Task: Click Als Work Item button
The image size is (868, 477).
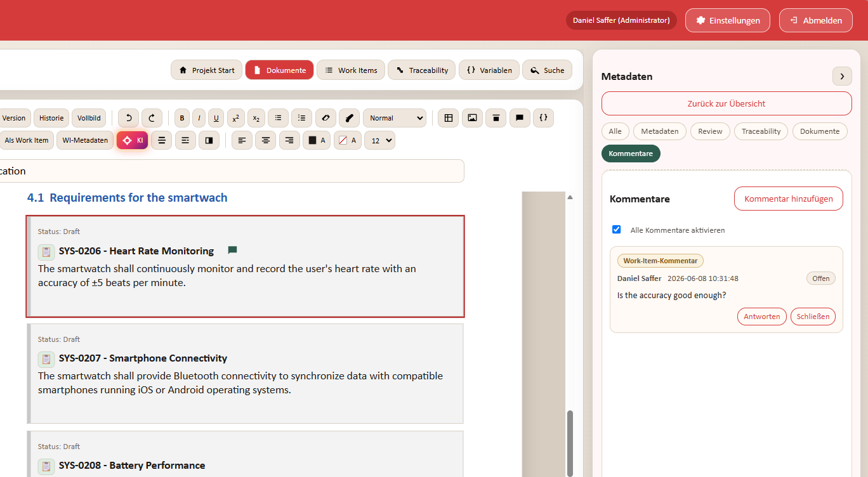Action: pyautogui.click(x=26, y=140)
